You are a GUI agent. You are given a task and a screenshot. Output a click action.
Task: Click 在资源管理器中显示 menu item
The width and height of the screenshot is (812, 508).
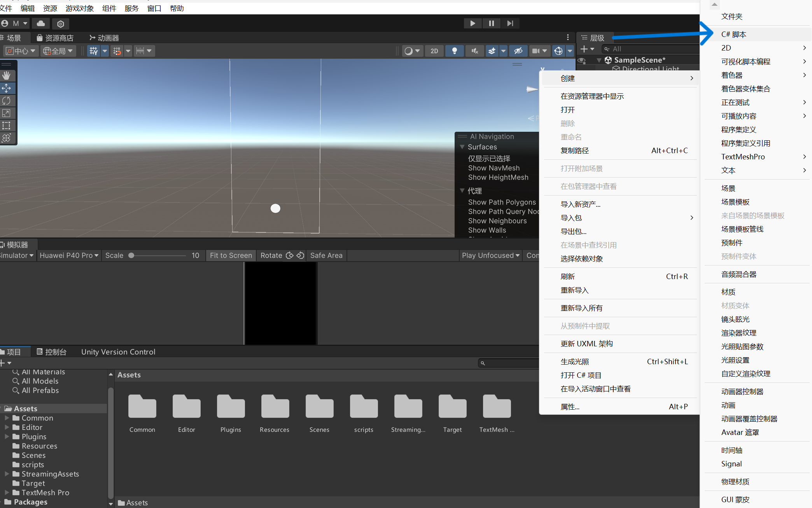click(x=619, y=96)
